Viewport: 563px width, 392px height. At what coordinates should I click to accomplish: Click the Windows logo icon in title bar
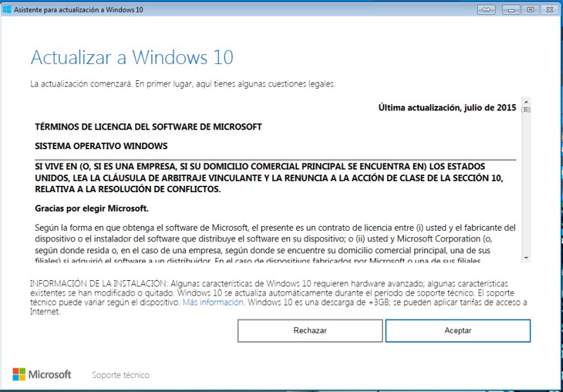click(x=7, y=9)
